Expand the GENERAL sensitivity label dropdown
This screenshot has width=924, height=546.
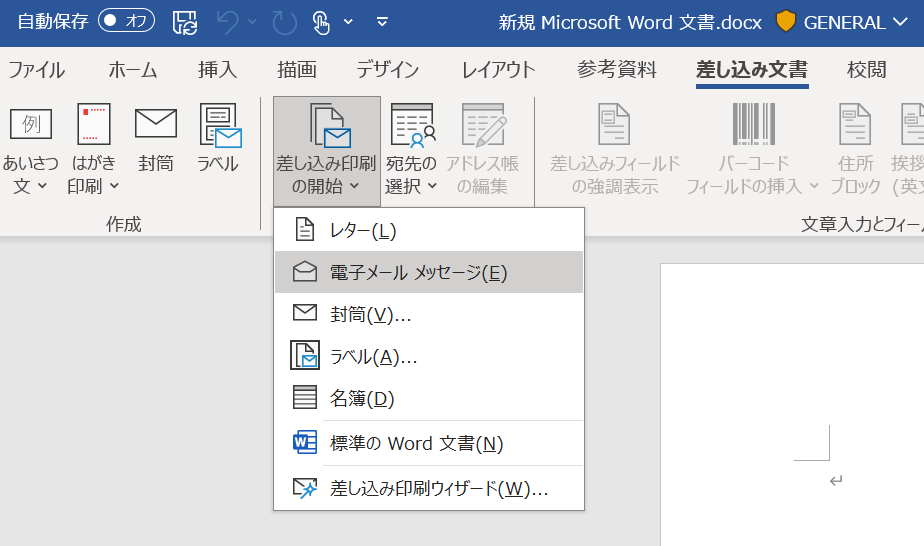coord(900,22)
